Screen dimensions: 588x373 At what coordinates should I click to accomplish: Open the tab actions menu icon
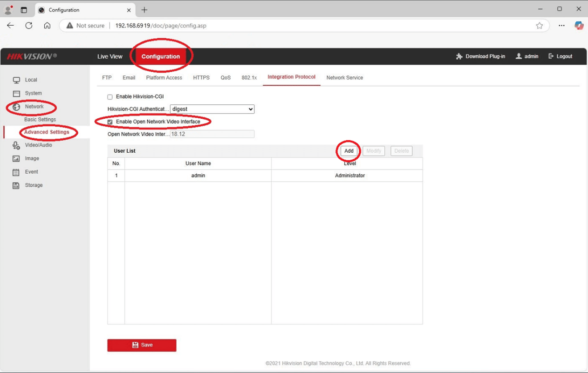click(24, 10)
